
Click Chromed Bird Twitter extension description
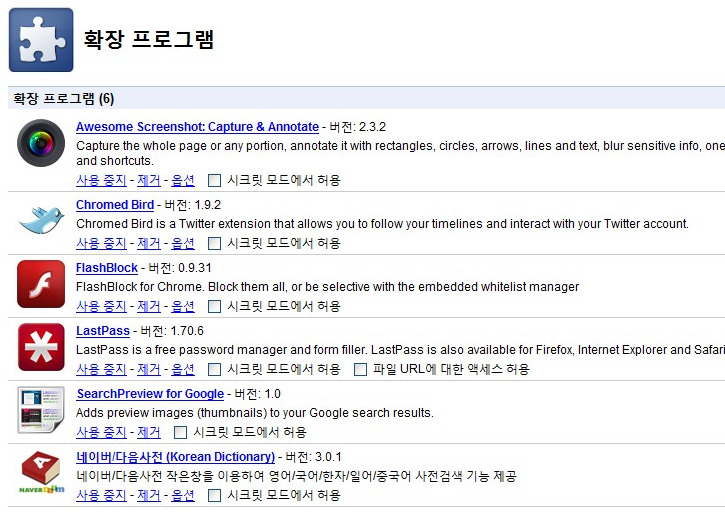(382, 224)
